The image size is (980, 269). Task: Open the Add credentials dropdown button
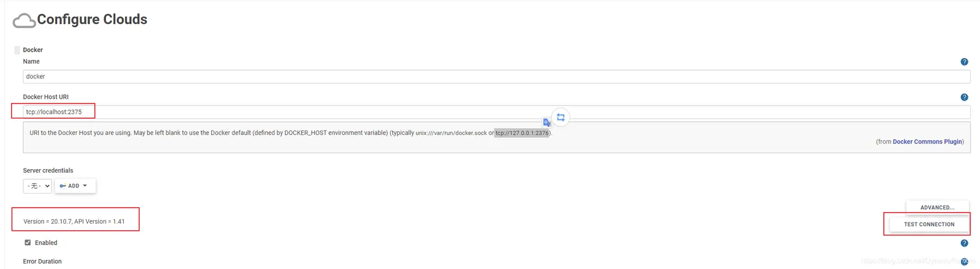(75, 186)
